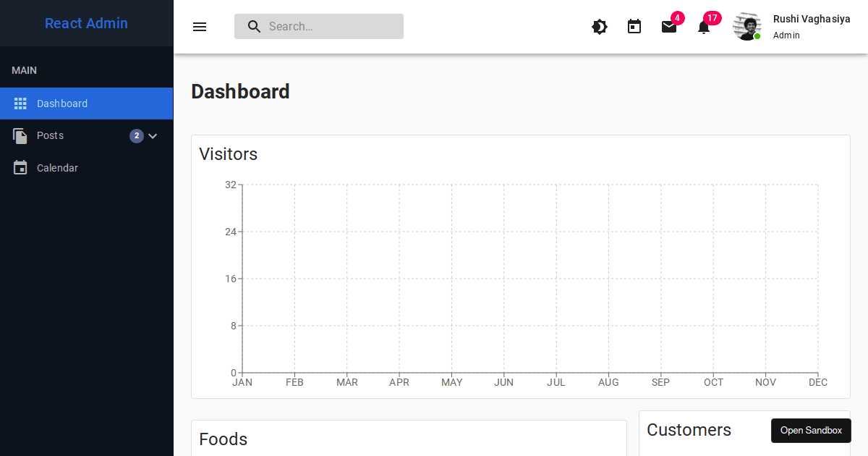Expand Posts submenu with the chevron arrow
This screenshot has width=868, height=456.
coord(153,136)
